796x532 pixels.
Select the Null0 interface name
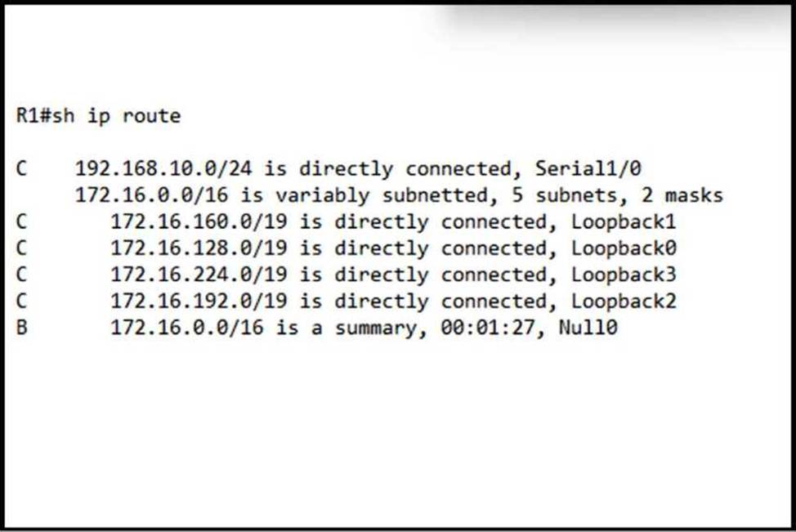(588, 329)
